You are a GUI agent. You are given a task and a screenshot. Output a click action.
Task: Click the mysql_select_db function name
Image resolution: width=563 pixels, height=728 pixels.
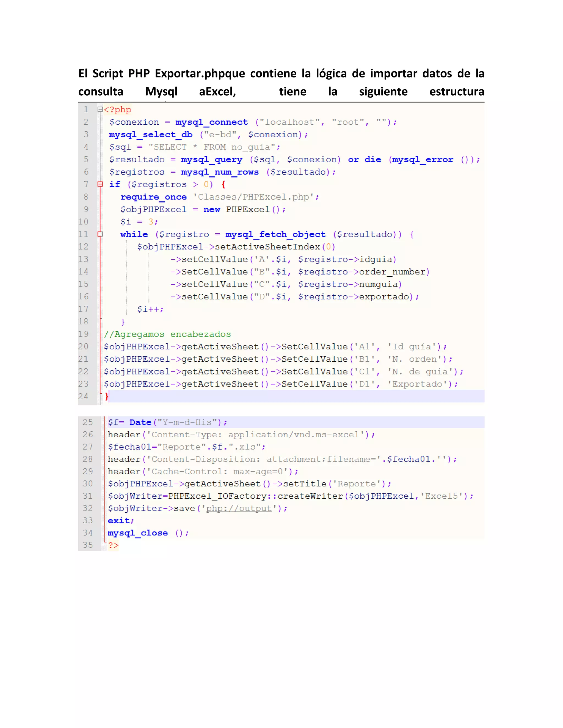pos(150,134)
